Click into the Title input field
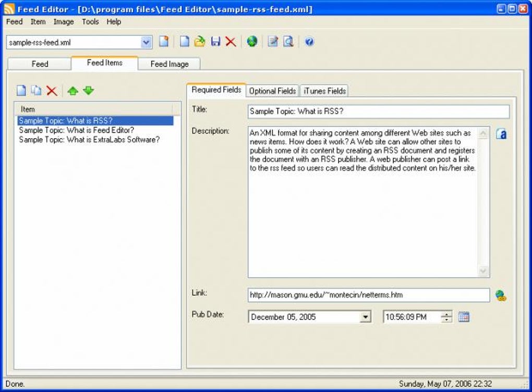Image resolution: width=532 pixels, height=392 pixels. 379,111
